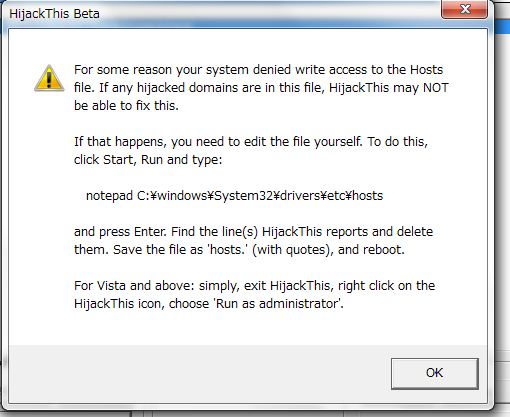This screenshot has width=510, height=417.
Task: Click the 'file. If any hijacked domains' line
Action: point(261,88)
